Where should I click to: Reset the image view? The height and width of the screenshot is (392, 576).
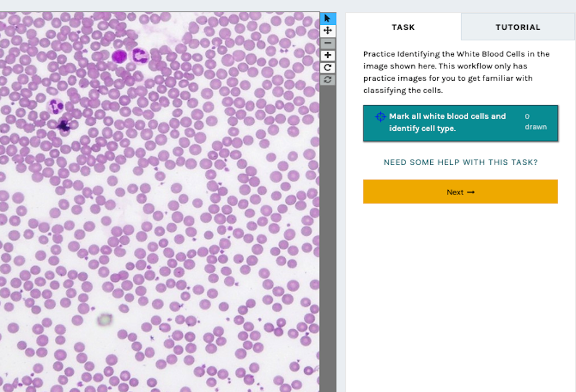[328, 80]
